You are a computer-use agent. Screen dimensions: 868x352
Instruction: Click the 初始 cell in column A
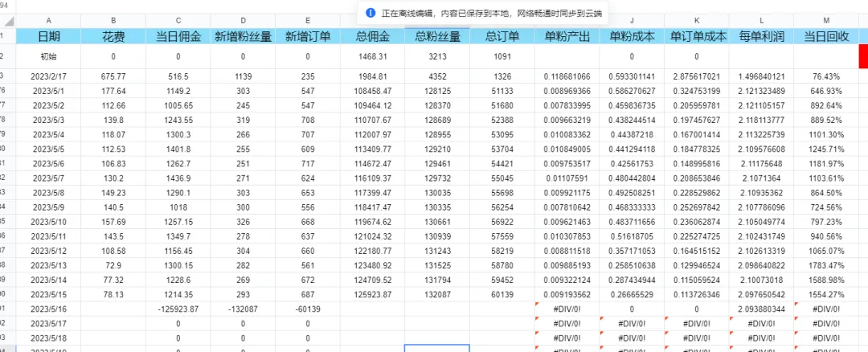(x=49, y=56)
